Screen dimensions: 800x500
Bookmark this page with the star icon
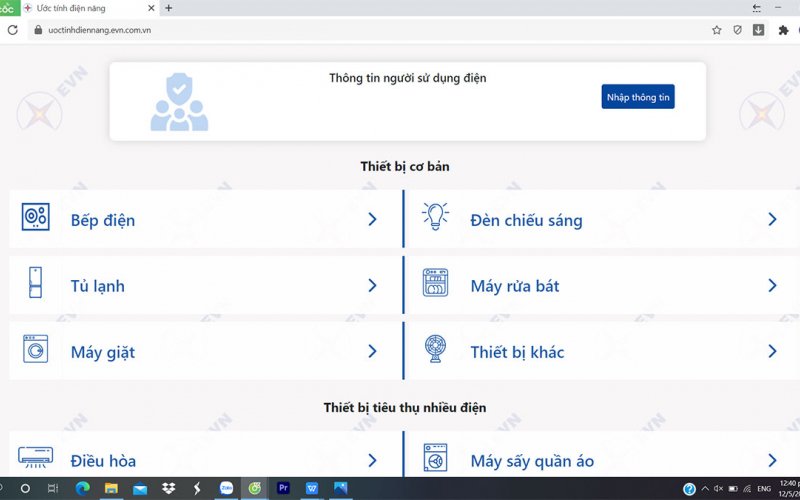716,30
